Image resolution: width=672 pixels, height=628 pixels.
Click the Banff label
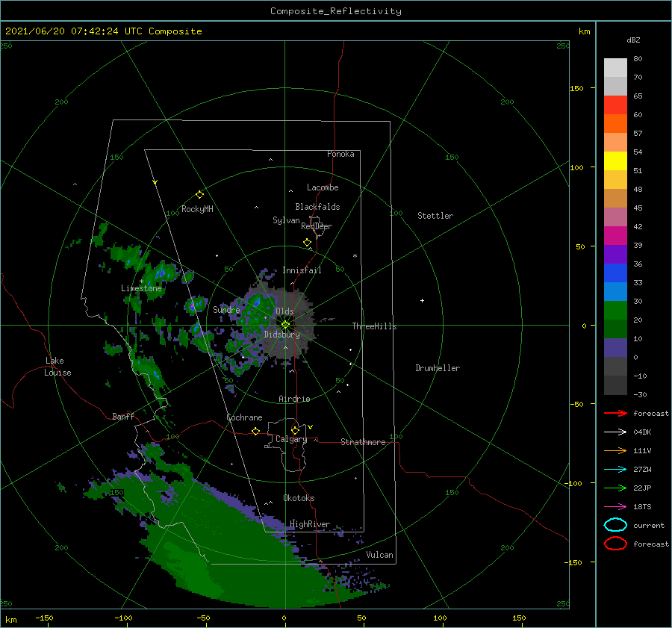click(x=123, y=416)
